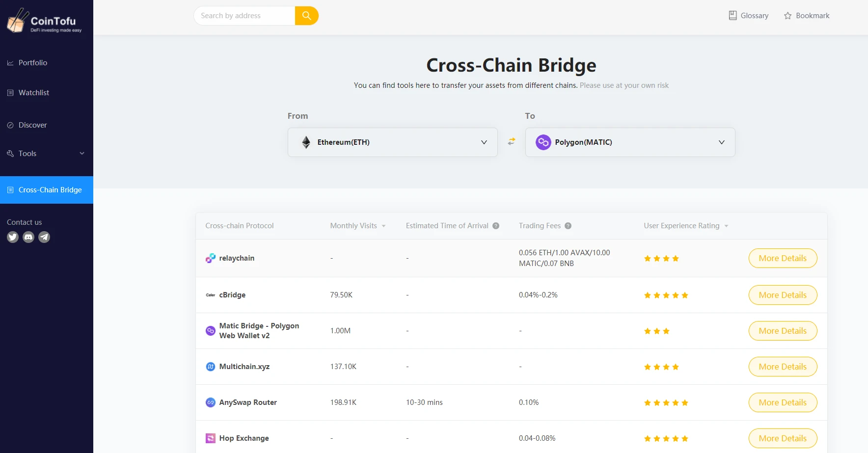Sort by Monthly Visits column arrow
The image size is (868, 453).
[x=383, y=226]
